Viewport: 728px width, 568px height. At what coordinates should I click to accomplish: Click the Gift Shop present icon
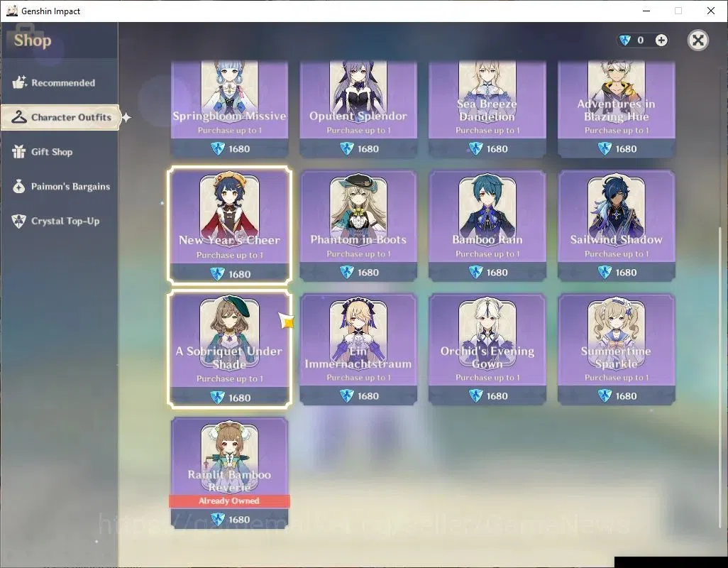(x=18, y=151)
